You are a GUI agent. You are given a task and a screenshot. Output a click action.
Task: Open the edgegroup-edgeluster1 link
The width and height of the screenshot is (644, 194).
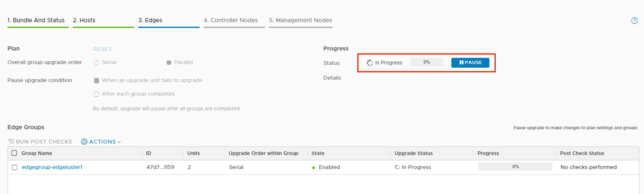pyautogui.click(x=52, y=167)
